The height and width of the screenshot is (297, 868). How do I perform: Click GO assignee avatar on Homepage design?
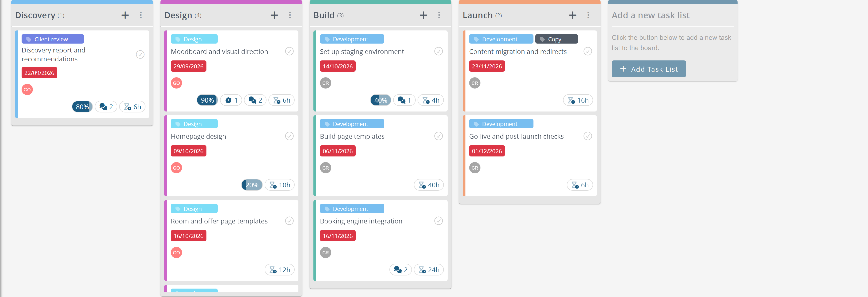(176, 168)
